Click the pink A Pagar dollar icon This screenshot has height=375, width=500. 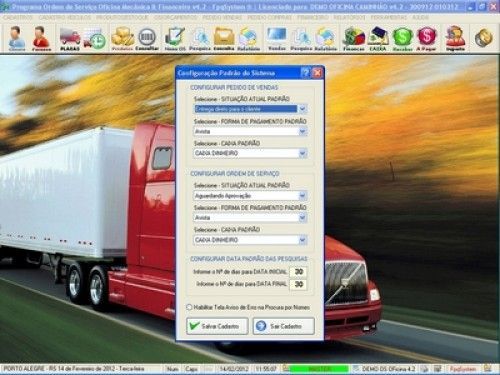point(427,39)
